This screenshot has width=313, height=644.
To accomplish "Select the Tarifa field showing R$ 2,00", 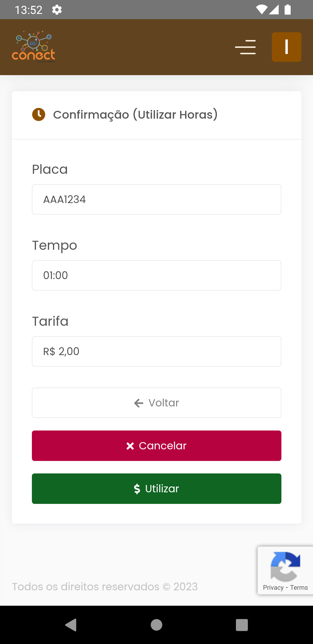I will tap(156, 352).
